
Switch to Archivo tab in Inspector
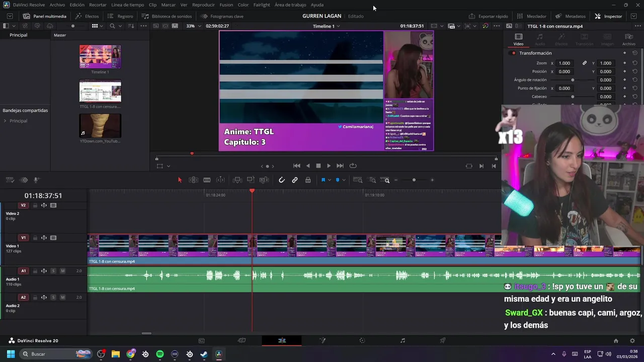[x=628, y=40]
